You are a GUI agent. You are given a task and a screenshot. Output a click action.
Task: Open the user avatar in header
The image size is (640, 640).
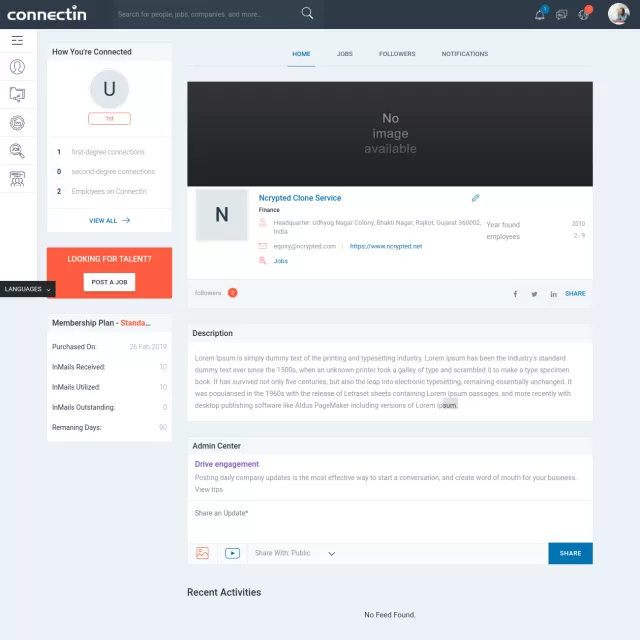pos(618,14)
